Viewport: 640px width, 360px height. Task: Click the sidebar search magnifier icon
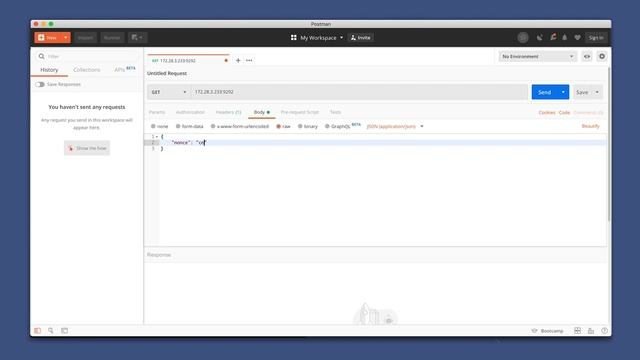point(41,56)
